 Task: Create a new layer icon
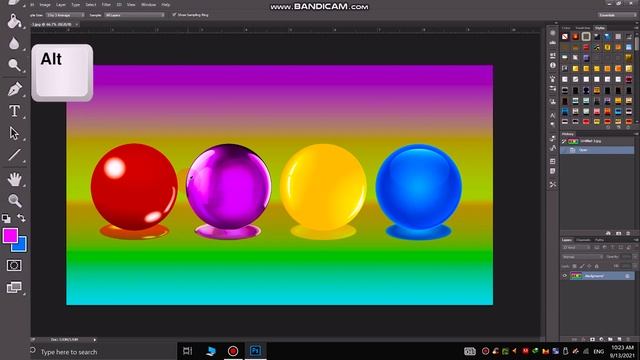(619, 339)
